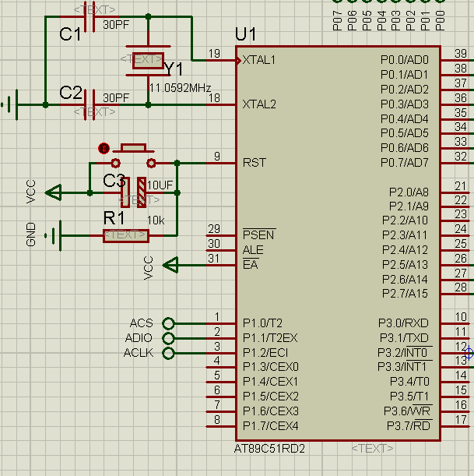Click the red animation marker near reset button

(x=104, y=149)
